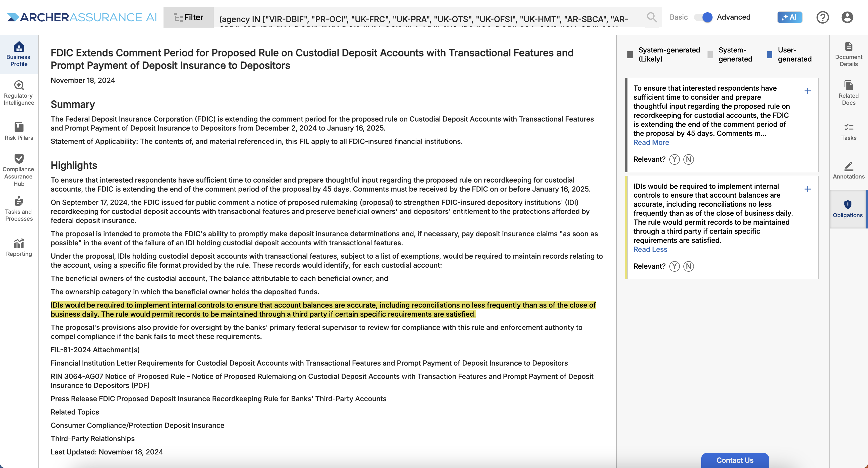Click the blue User-generated legend swatch

pyautogui.click(x=769, y=54)
